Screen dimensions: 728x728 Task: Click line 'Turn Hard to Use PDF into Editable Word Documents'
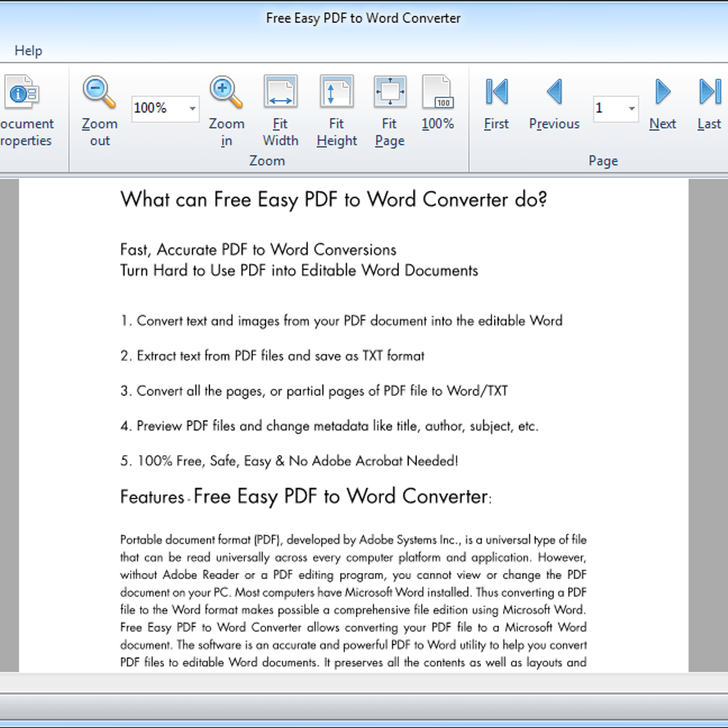pyautogui.click(x=299, y=271)
